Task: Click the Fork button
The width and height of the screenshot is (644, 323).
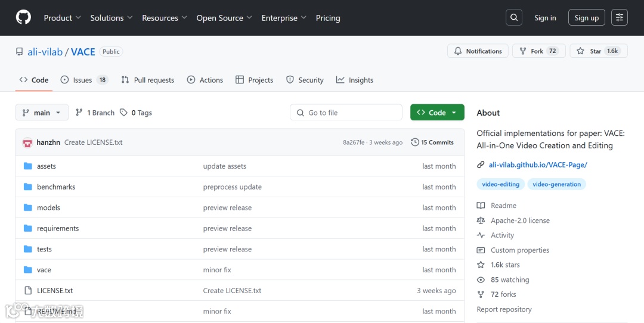Action: click(x=539, y=51)
